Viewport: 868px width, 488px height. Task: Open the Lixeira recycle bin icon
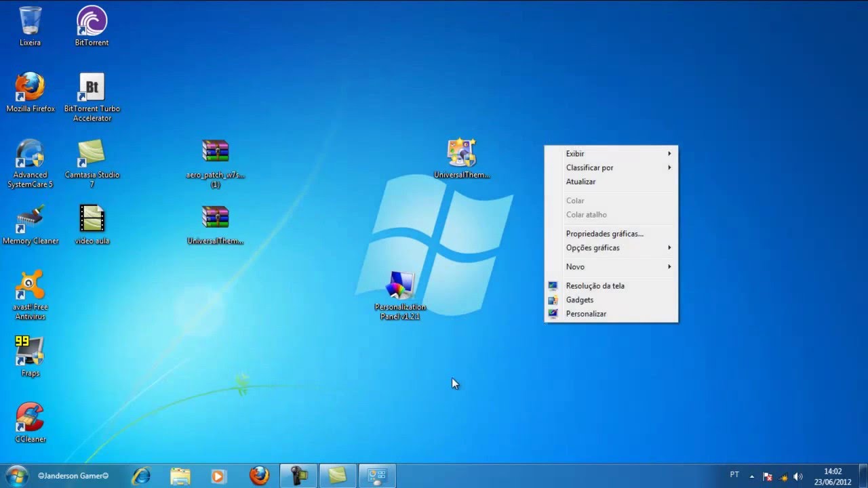[30, 26]
